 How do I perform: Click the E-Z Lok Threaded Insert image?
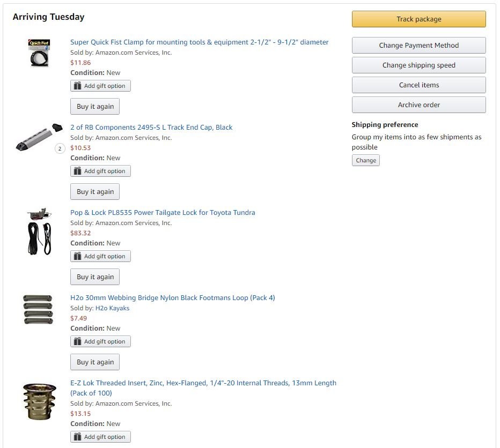(x=40, y=401)
